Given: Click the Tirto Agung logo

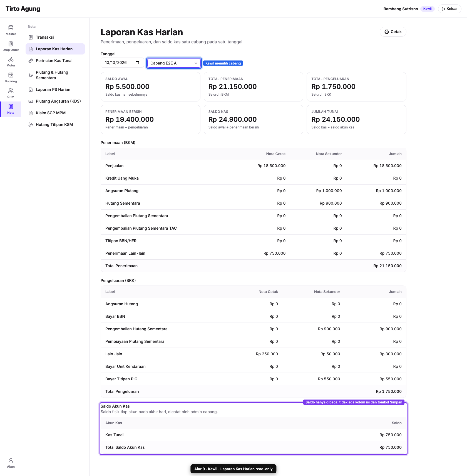Looking at the screenshot, I should click(x=23, y=9).
